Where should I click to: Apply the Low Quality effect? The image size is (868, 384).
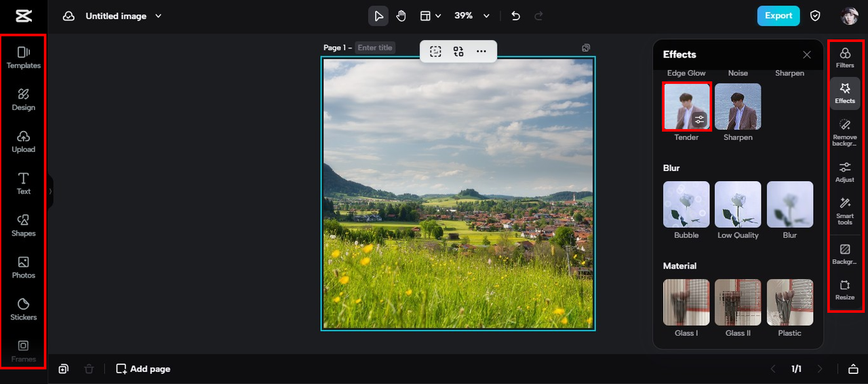point(738,204)
